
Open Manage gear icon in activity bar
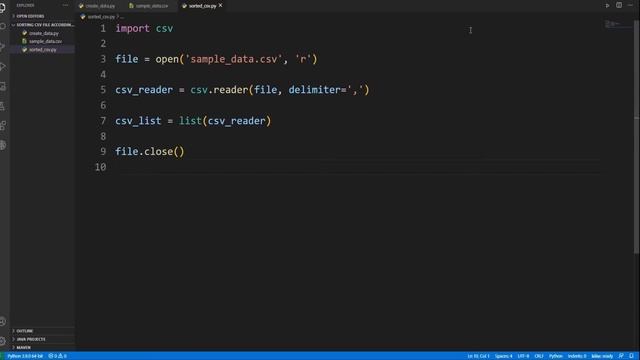3,341
